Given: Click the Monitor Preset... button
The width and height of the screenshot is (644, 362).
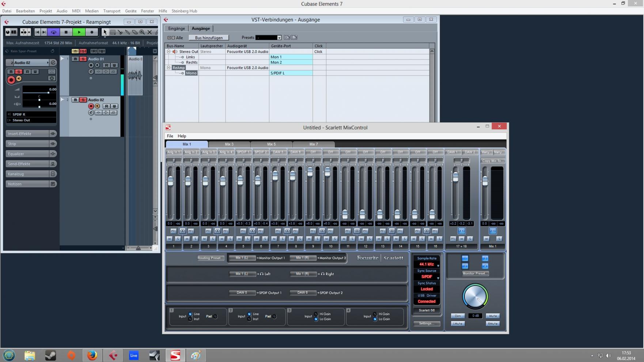Looking at the screenshot, I should (475, 273).
